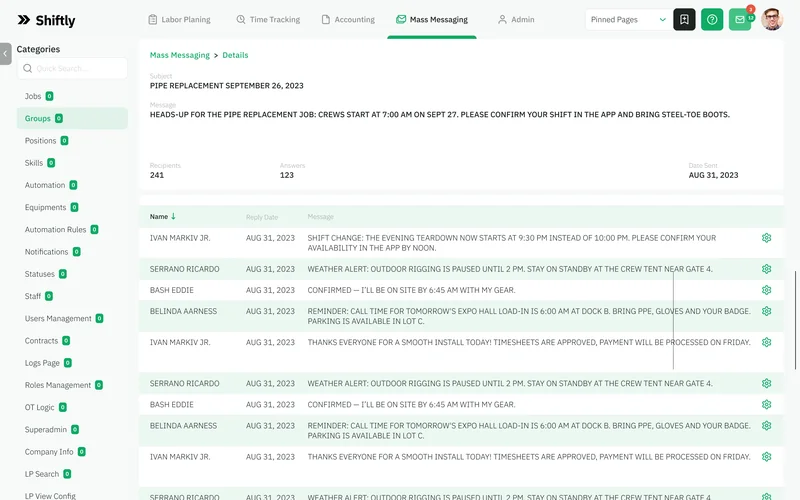Click the Labor Planing clipboard icon

click(x=153, y=19)
